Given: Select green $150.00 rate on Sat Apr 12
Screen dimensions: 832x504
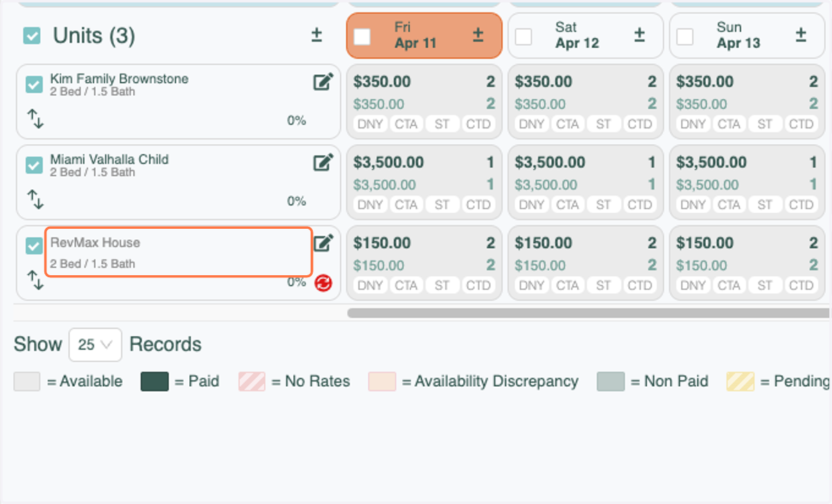Looking at the screenshot, I should pos(541,266).
